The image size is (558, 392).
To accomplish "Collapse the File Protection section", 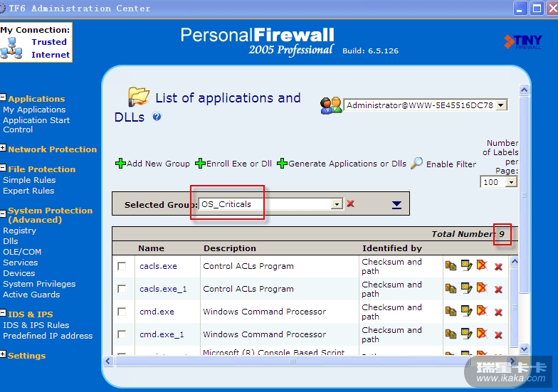I will [x=3, y=168].
